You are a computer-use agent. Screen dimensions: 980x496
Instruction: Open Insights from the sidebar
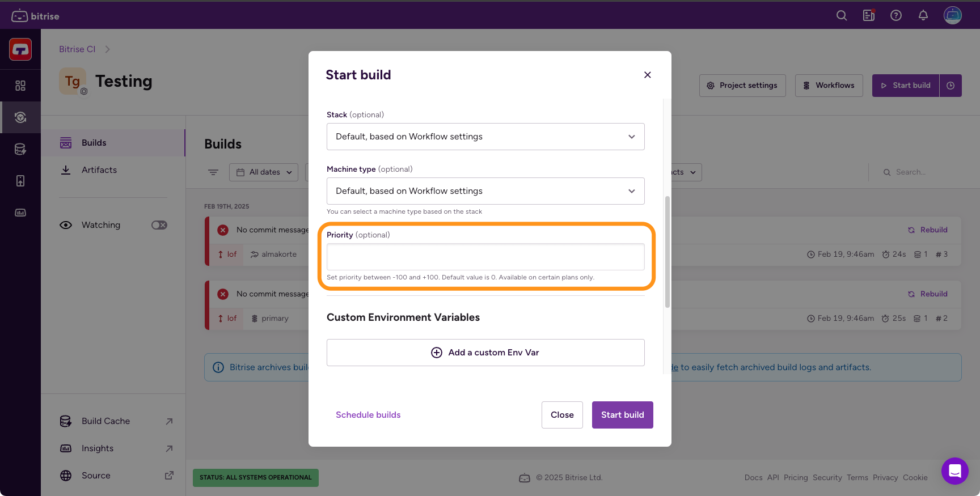click(x=98, y=448)
